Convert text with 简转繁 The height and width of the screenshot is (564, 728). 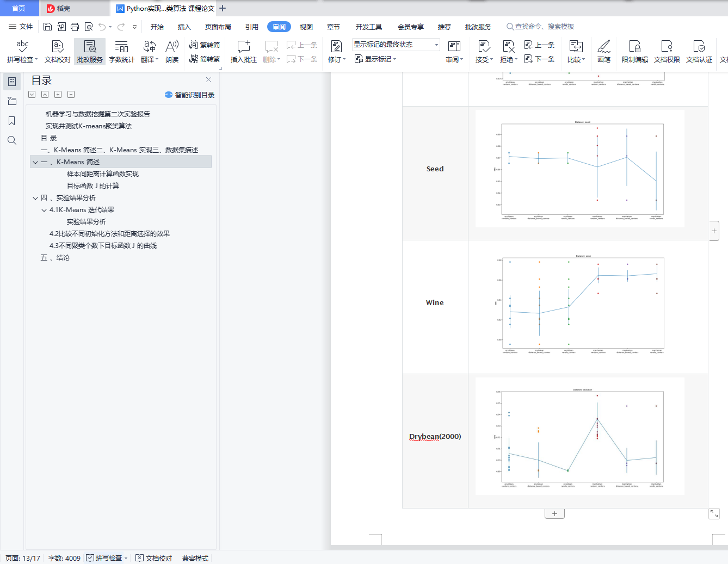pos(205,59)
